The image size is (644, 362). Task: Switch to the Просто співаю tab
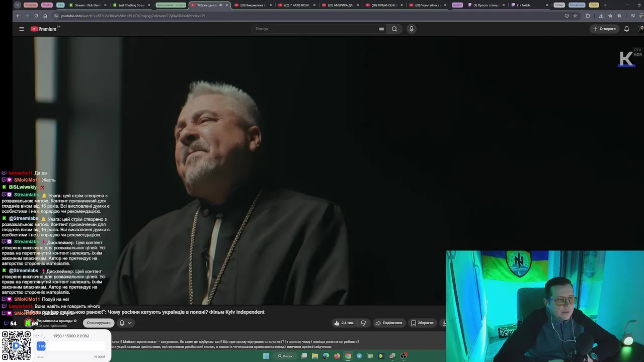486,5
